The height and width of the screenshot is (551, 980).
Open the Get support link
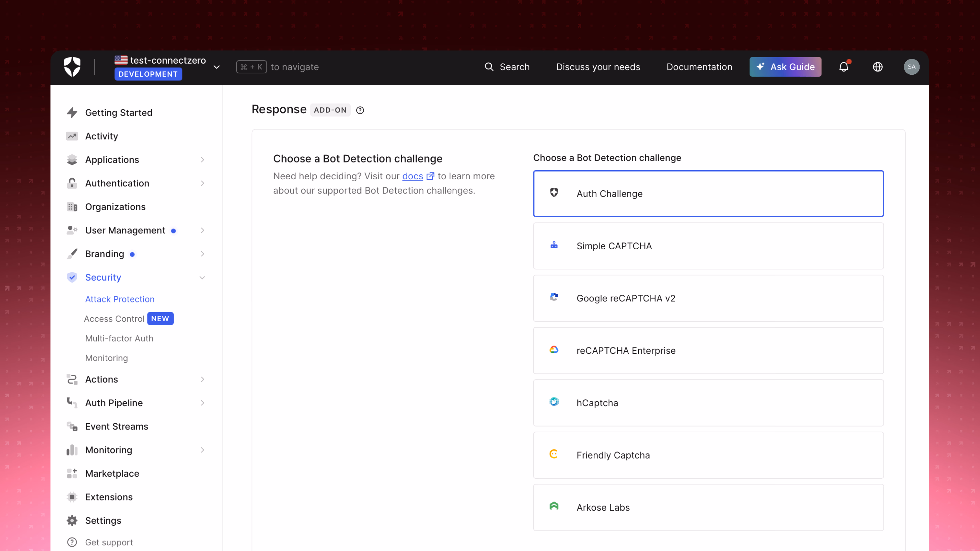pyautogui.click(x=109, y=543)
